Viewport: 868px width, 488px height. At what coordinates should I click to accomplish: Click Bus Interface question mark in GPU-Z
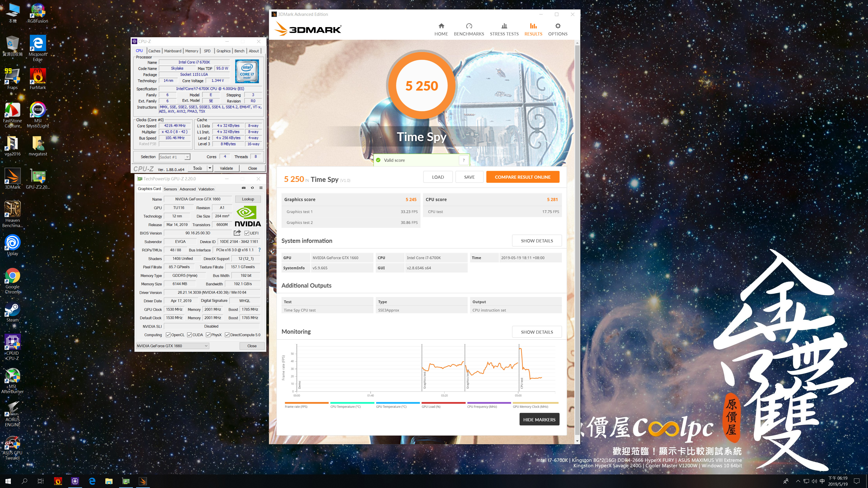tap(259, 250)
